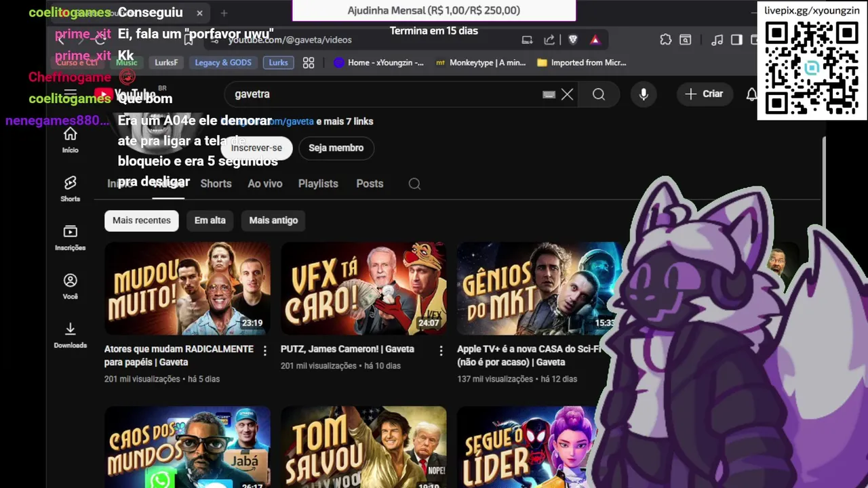Open title Atores que mudam RADICALMENTE para papéis

pos(179,356)
